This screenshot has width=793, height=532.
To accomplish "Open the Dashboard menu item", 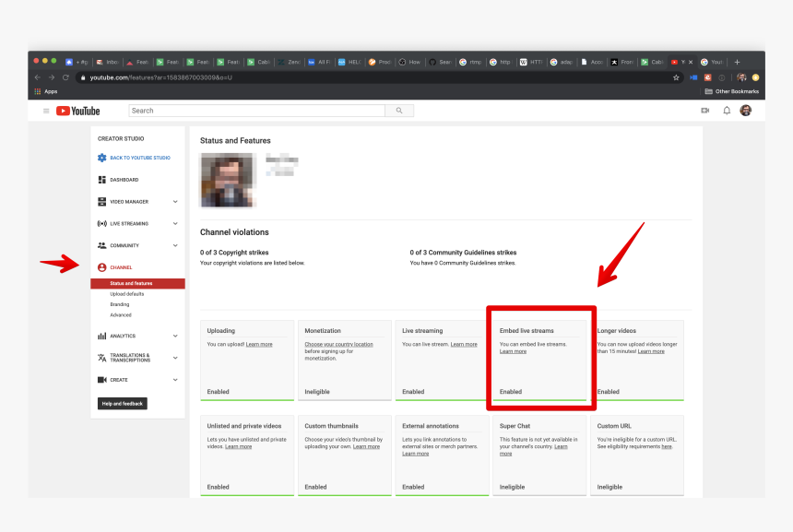I will coord(124,180).
